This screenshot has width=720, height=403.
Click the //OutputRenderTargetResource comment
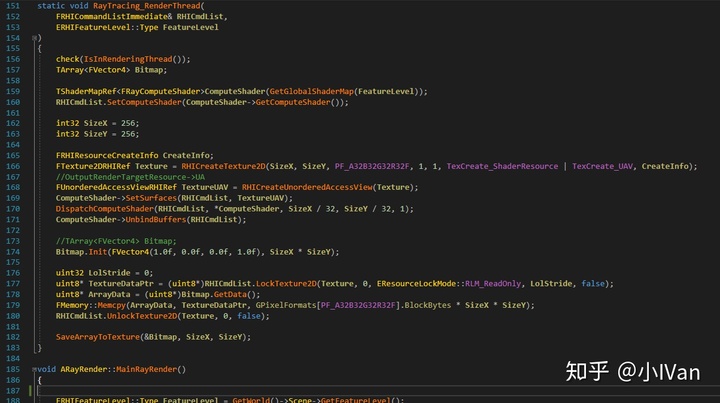point(130,177)
